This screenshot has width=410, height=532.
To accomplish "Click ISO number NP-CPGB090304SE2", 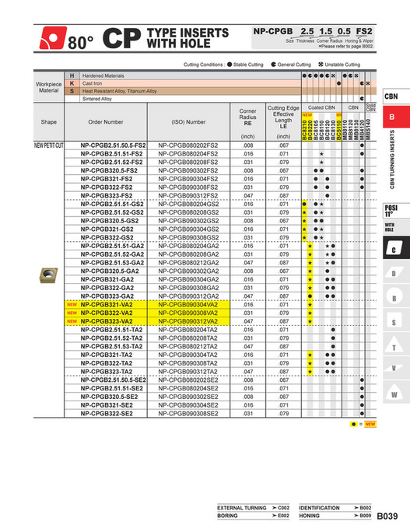I will click(188, 405).
